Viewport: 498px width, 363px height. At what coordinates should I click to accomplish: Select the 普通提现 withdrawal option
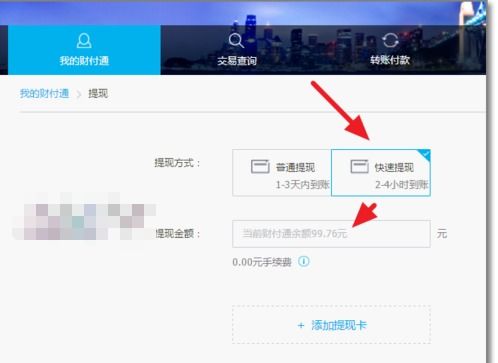click(282, 173)
